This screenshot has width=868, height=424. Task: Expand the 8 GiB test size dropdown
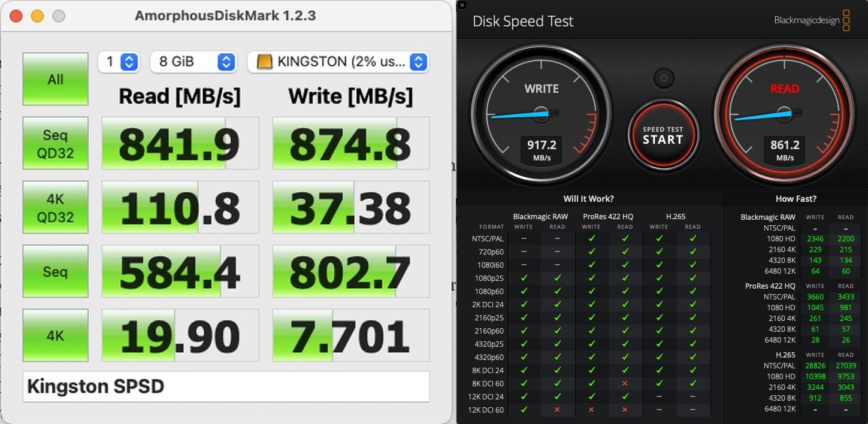point(192,62)
